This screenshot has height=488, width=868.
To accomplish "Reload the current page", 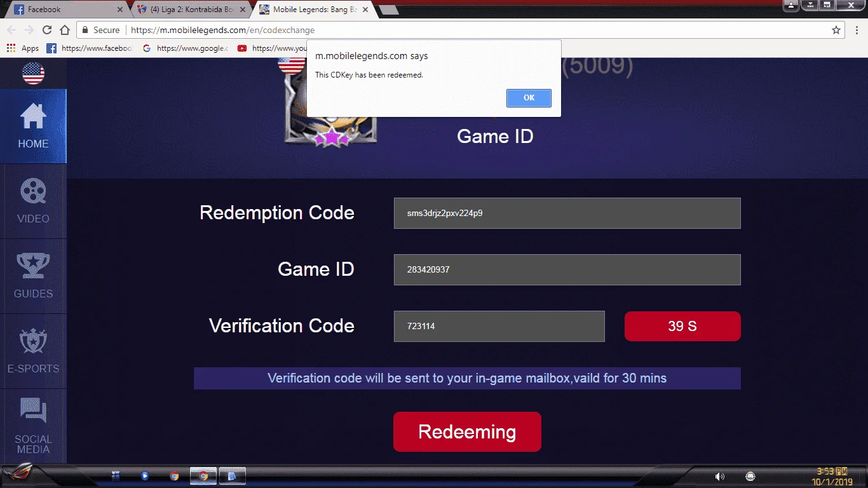I will pos(47,30).
